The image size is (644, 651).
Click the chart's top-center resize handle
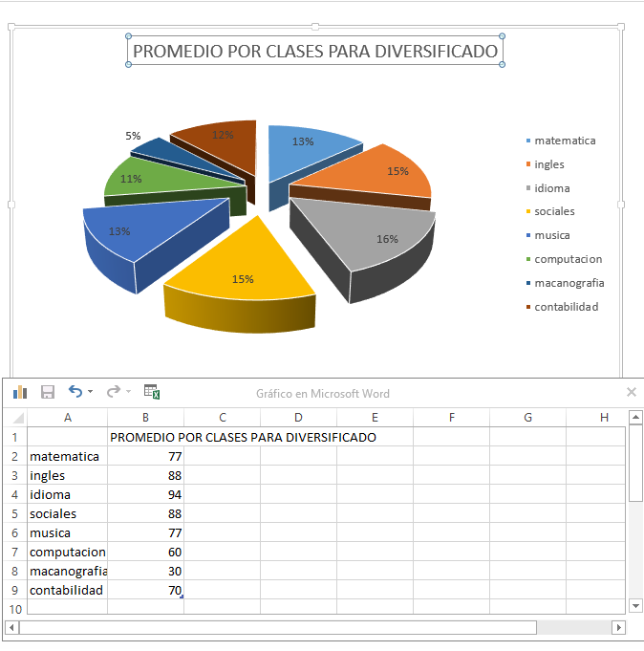pos(315,27)
